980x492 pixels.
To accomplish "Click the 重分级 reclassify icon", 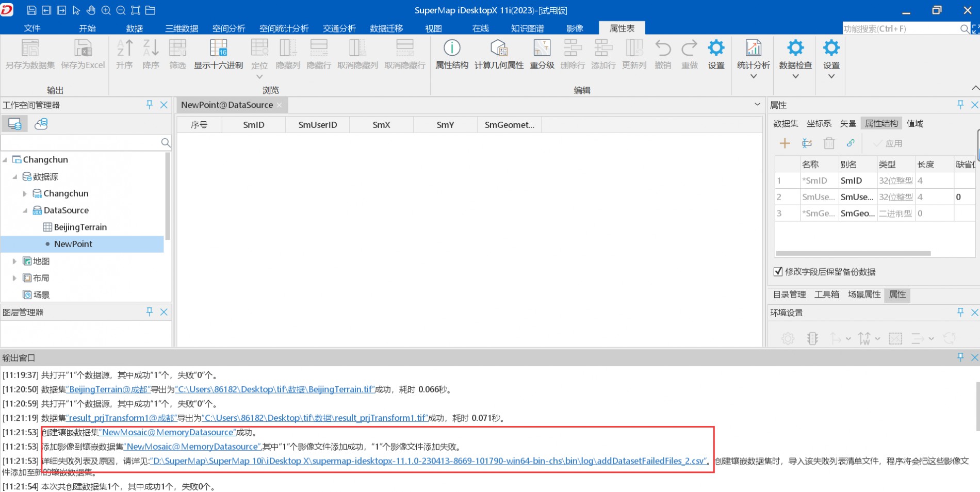I will pos(542,48).
